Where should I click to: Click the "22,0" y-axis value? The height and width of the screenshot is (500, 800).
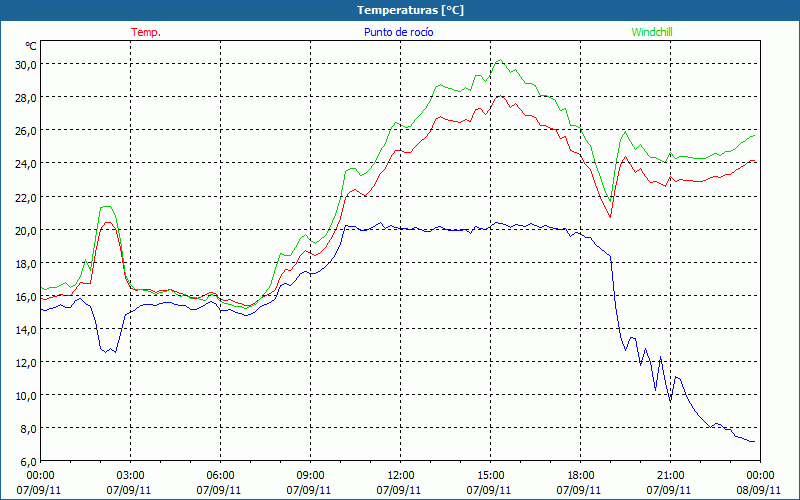[x=26, y=197]
